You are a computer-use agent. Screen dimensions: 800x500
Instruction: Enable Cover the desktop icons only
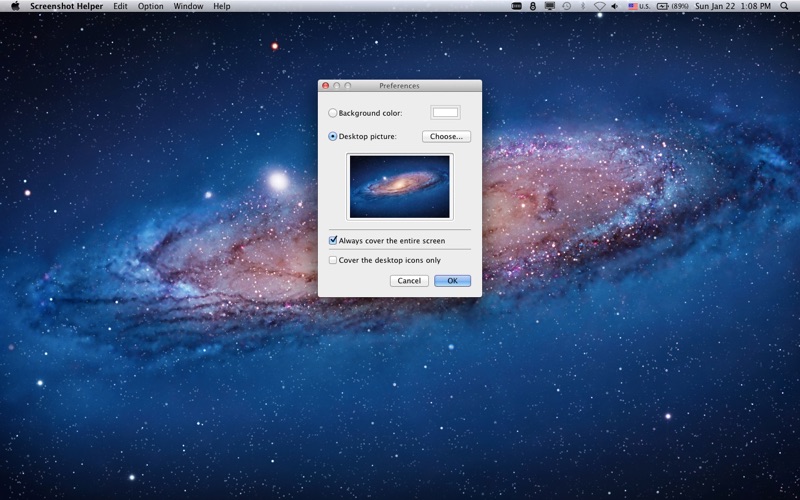click(x=333, y=260)
